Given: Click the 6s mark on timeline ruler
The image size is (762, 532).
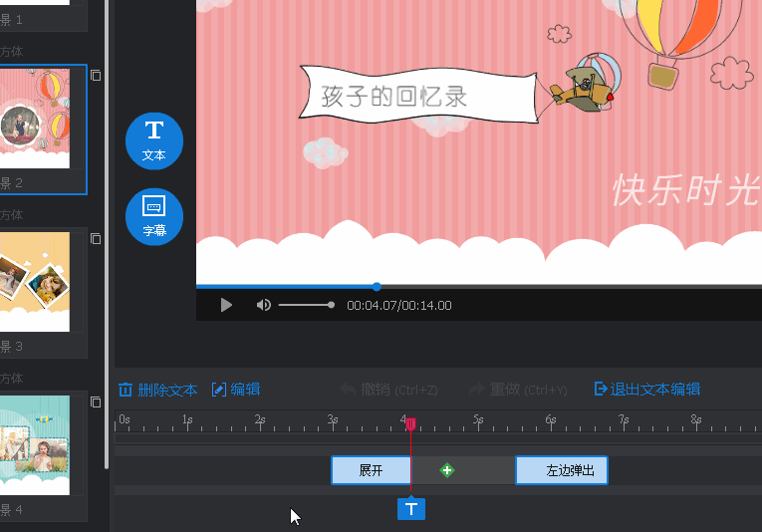Looking at the screenshot, I should tap(551, 420).
